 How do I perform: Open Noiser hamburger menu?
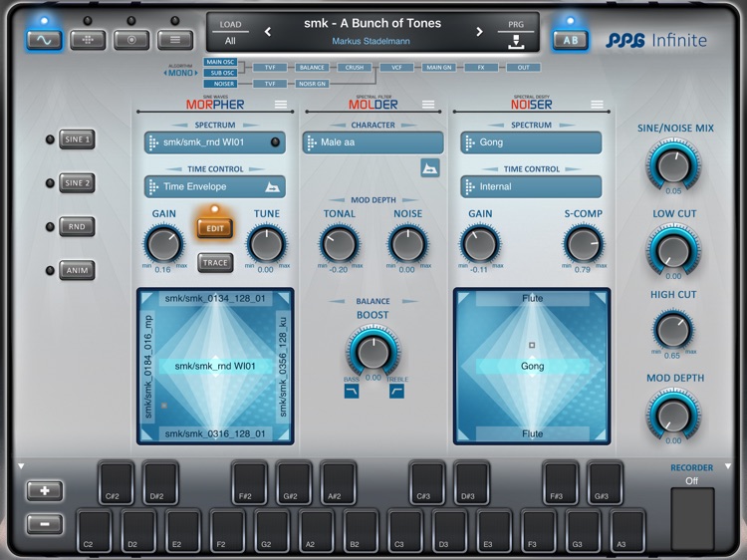point(597,105)
